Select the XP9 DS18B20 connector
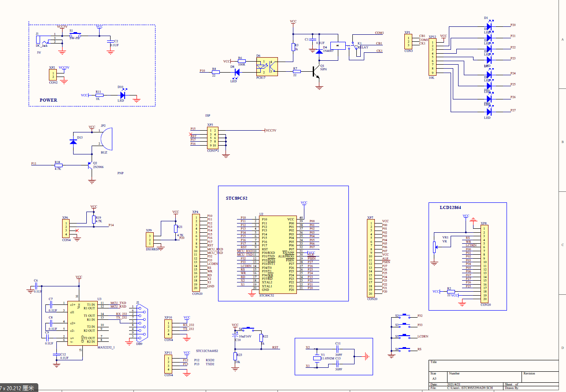 (x=149, y=240)
